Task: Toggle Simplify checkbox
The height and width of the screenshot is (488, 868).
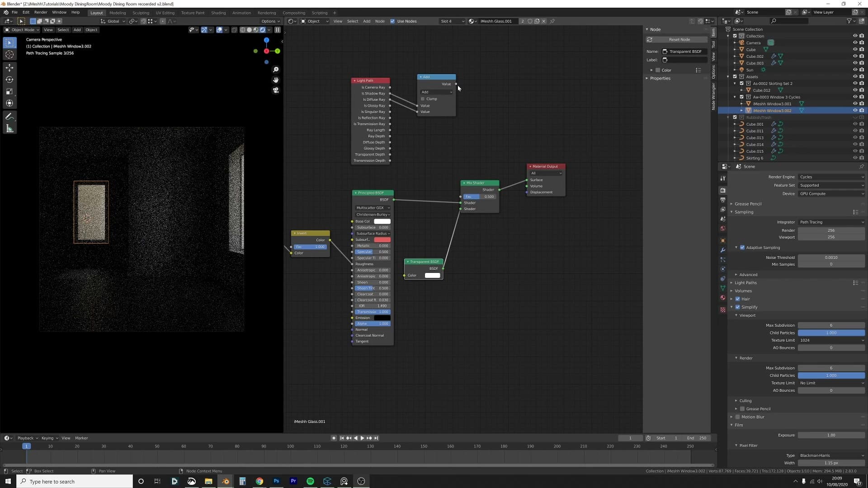Action: (738, 307)
